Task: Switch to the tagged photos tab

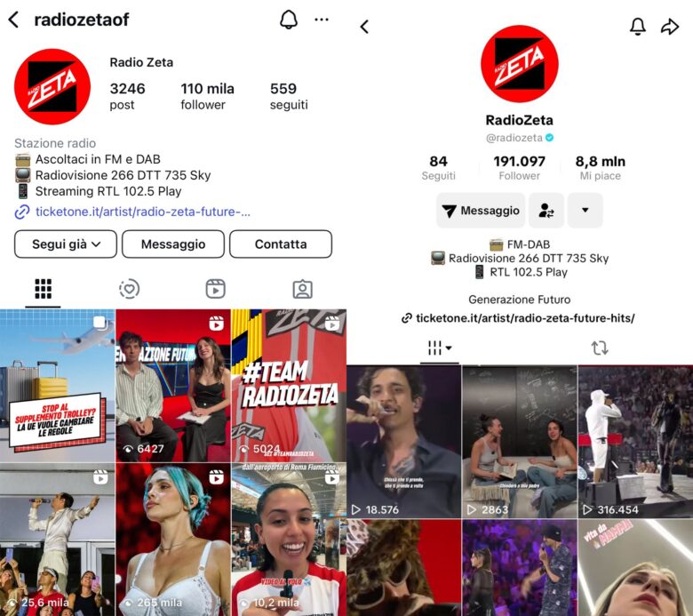Action: [303, 289]
